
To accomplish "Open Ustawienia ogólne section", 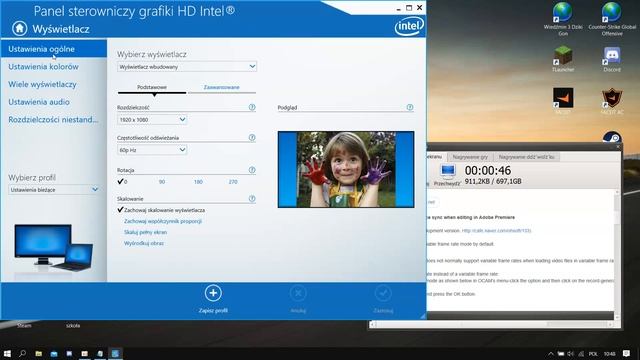I will (54, 49).
